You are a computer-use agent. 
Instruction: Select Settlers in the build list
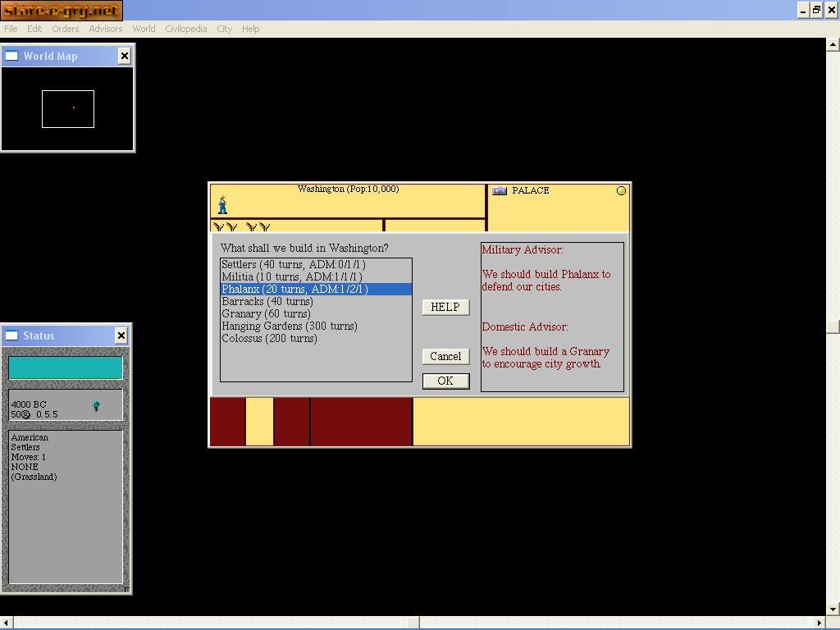pyautogui.click(x=316, y=265)
